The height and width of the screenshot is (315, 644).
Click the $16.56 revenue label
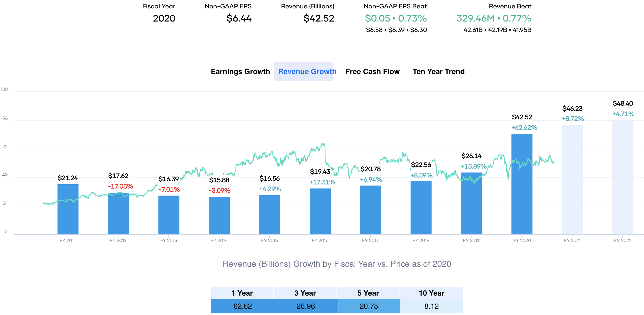point(269,178)
